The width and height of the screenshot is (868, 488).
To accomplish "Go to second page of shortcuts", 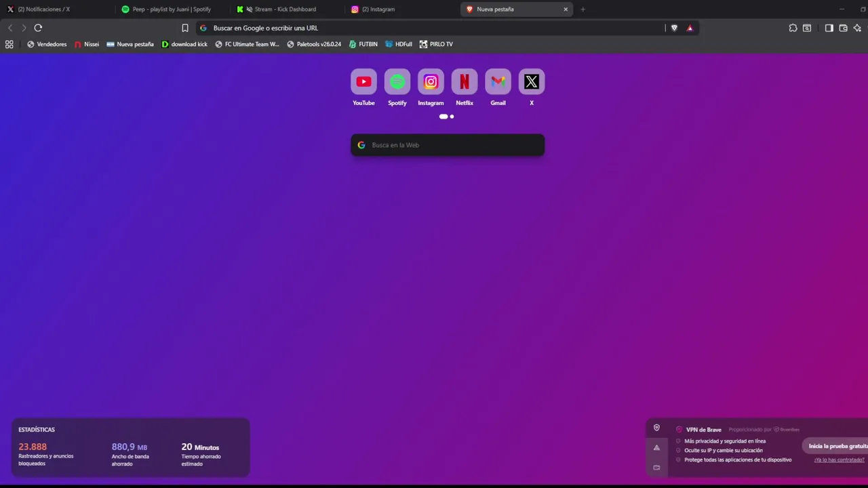I will [452, 117].
